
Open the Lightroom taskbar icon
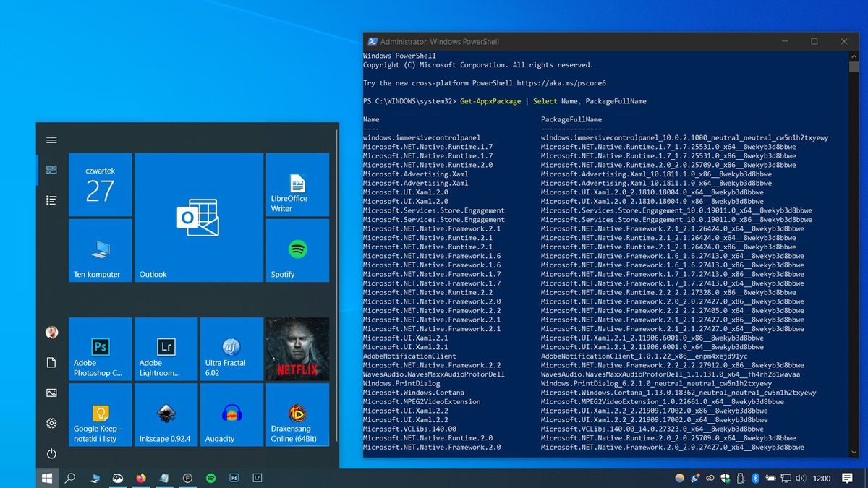click(x=258, y=478)
